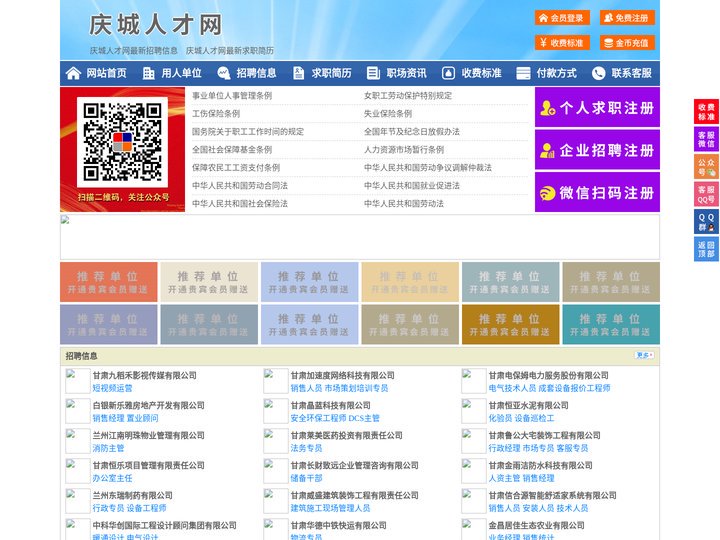Click the 金币充值 button
The height and width of the screenshot is (540, 720).
click(627, 43)
